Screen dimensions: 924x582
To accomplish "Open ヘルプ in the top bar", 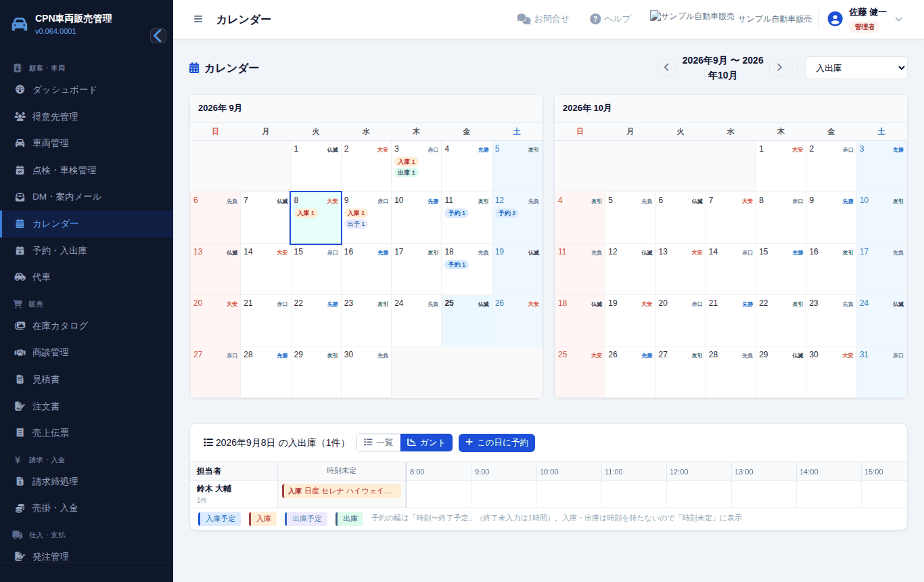I will coord(610,19).
